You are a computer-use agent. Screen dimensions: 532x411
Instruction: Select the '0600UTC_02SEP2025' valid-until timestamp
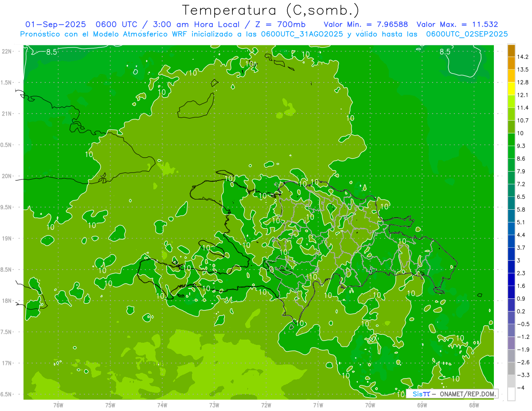(x=466, y=34)
